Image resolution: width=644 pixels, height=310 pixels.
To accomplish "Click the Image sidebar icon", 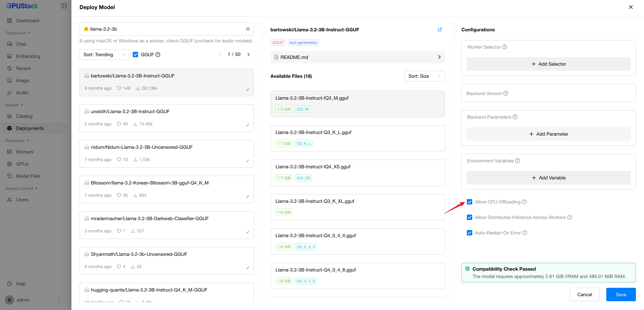I will point(9,80).
